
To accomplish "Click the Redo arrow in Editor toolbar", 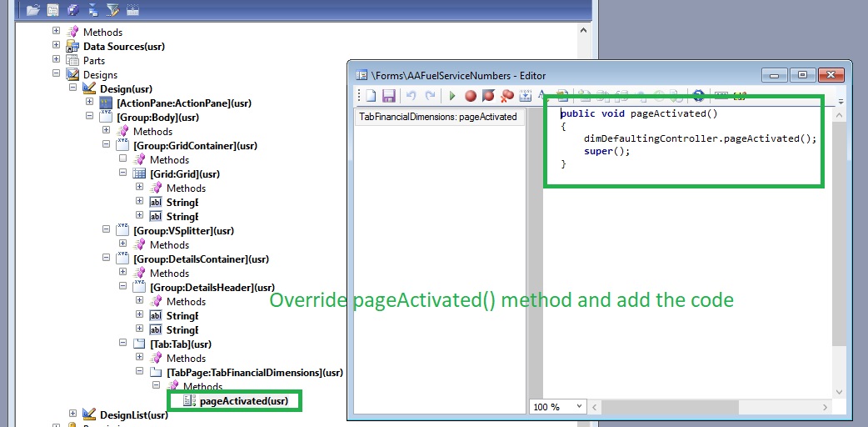I will (x=430, y=96).
